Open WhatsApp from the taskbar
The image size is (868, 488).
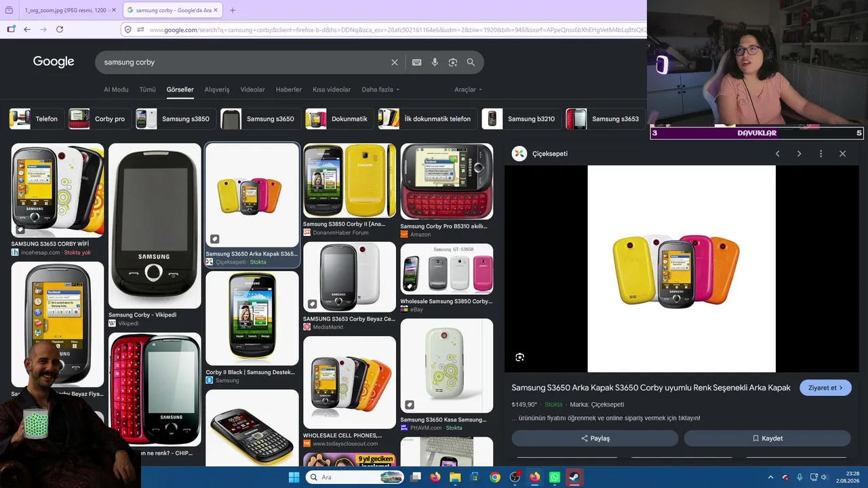(555, 477)
